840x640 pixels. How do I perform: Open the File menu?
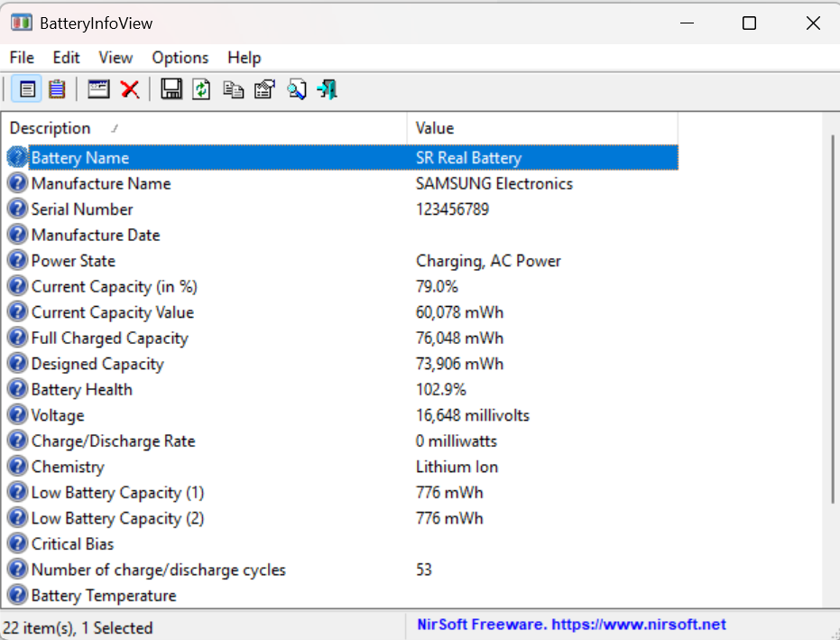[x=22, y=58]
